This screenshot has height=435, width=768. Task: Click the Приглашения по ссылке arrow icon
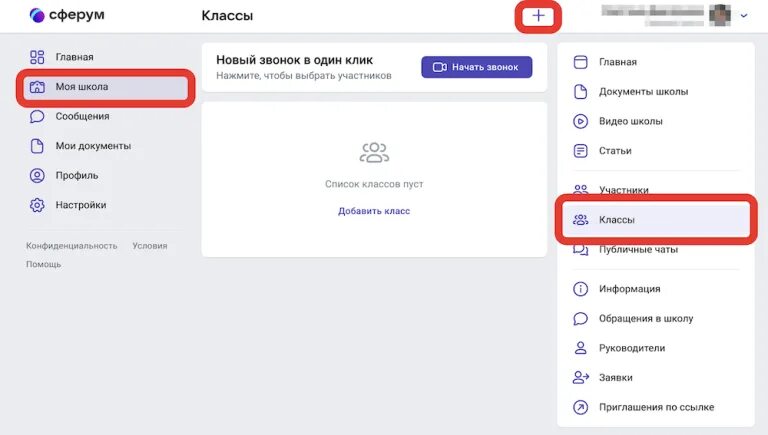click(x=580, y=407)
